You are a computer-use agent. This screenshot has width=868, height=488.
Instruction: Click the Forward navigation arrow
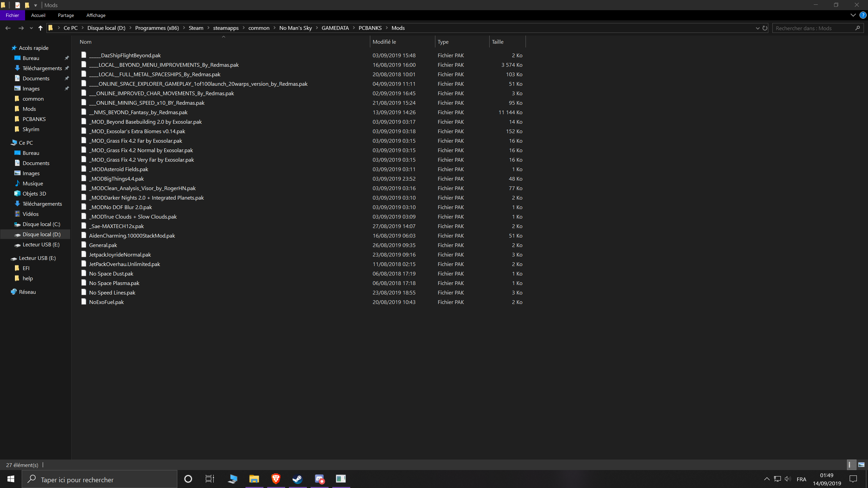coord(21,28)
